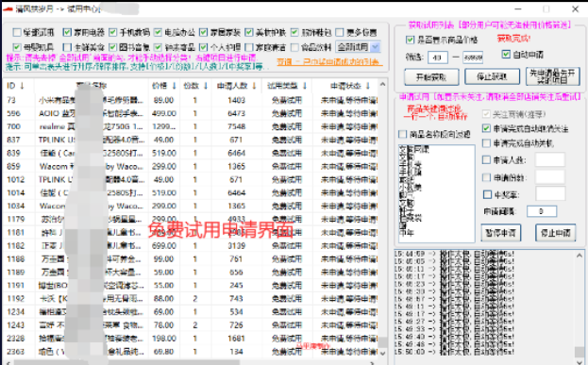Enable 申请完成自动关机 checkbox
The height and width of the screenshot is (365, 588).
point(486,143)
